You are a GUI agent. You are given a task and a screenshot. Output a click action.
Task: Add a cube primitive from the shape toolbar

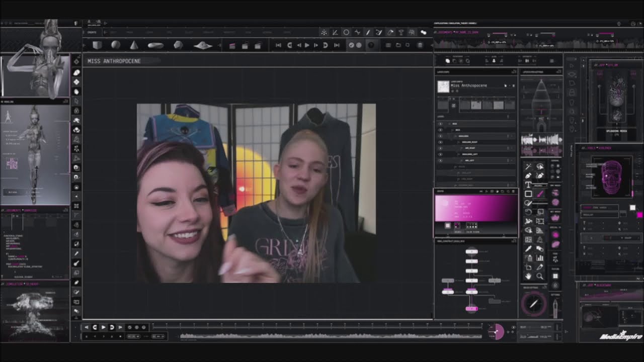(x=97, y=45)
